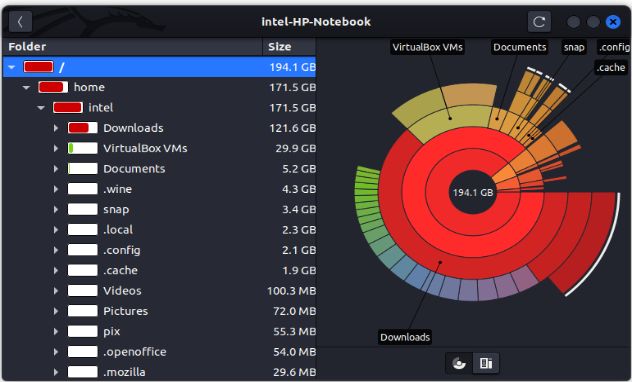Viewport: 632px width, 382px height.
Task: Select the .local folder row
Action: coord(159,230)
